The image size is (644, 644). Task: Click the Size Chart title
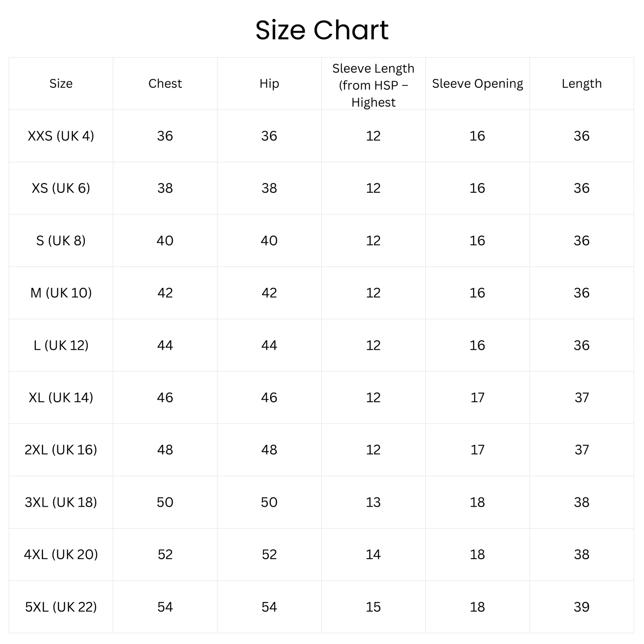point(322,30)
